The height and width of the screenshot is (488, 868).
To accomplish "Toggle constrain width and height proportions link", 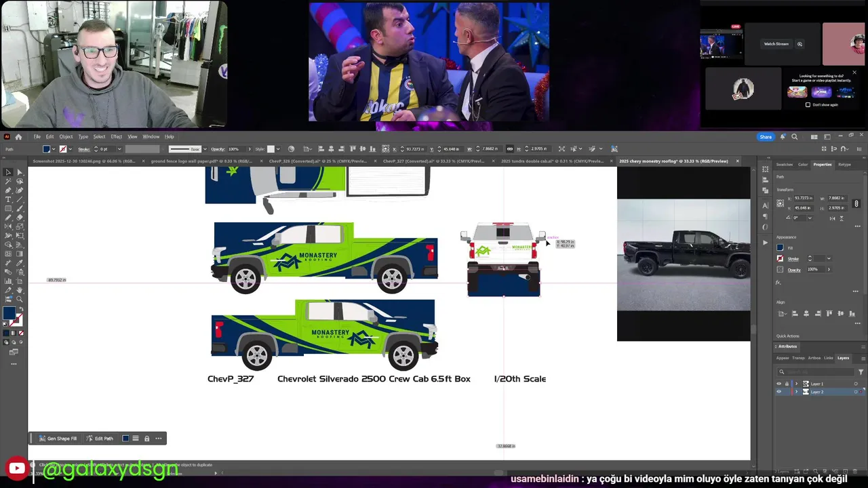I will point(856,203).
